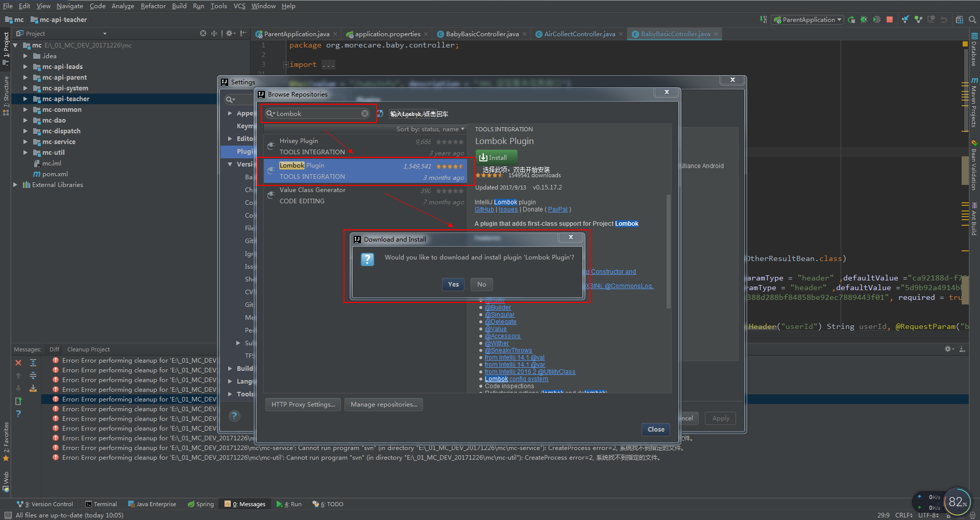Click Close in Browse Repositories dialog
Image resolution: width=980 pixels, height=520 pixels.
coord(656,430)
